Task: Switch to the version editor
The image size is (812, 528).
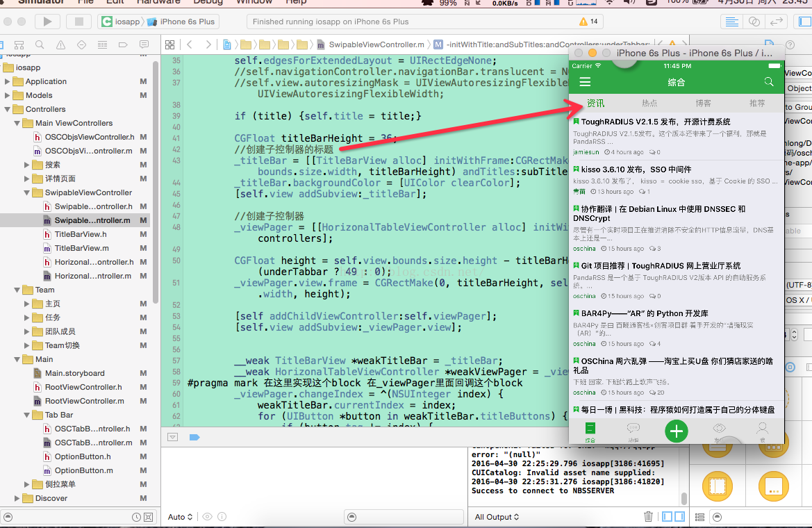Action: tap(776, 22)
